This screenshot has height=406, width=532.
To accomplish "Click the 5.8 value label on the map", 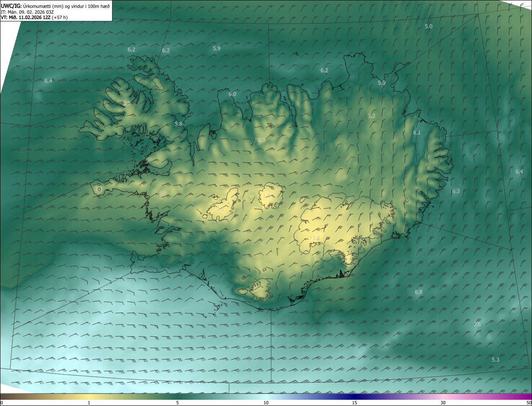I will (x=178, y=124).
